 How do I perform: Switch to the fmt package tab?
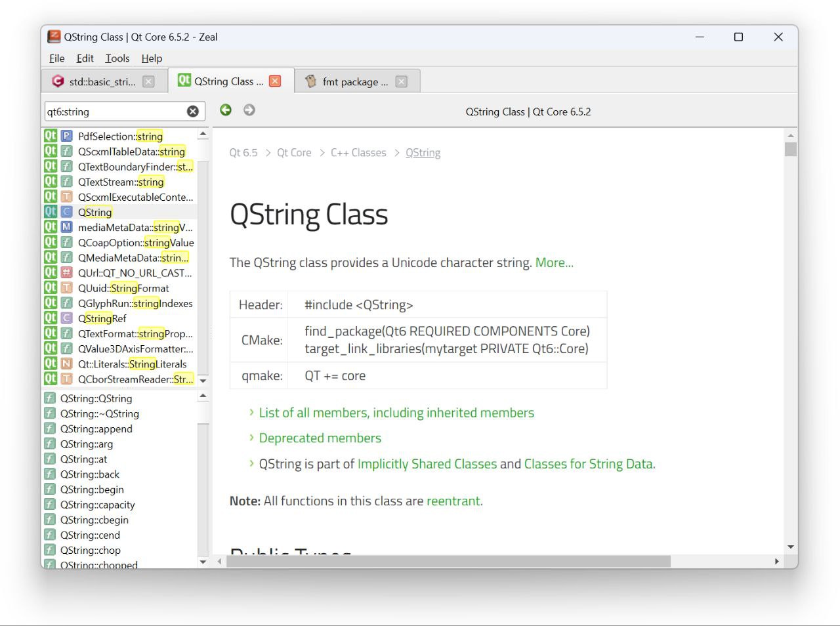point(354,81)
